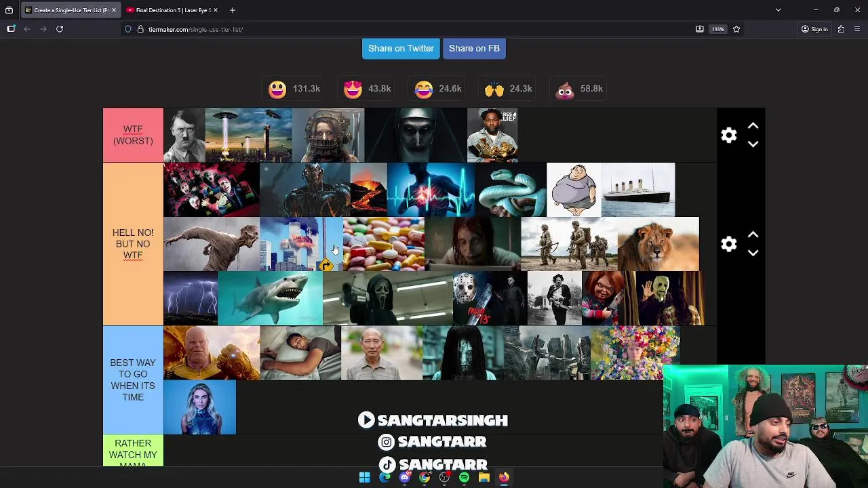Open Spotify from the taskbar

click(x=464, y=477)
